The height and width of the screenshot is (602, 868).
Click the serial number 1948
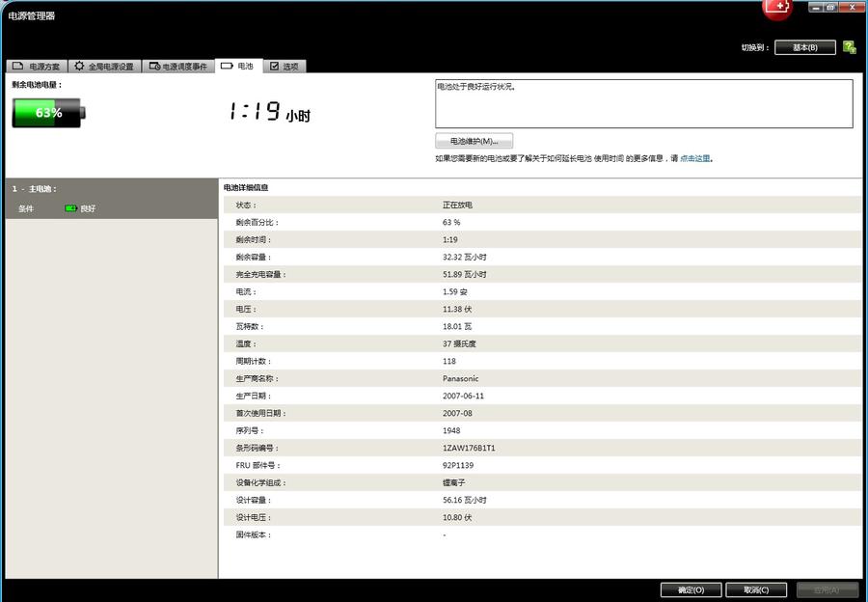pyautogui.click(x=451, y=430)
